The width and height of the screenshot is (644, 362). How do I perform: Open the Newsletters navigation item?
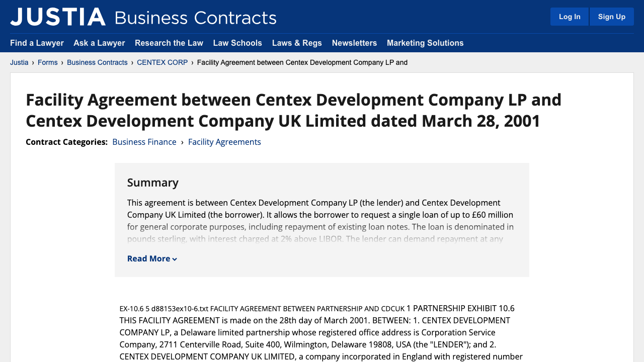click(354, 43)
